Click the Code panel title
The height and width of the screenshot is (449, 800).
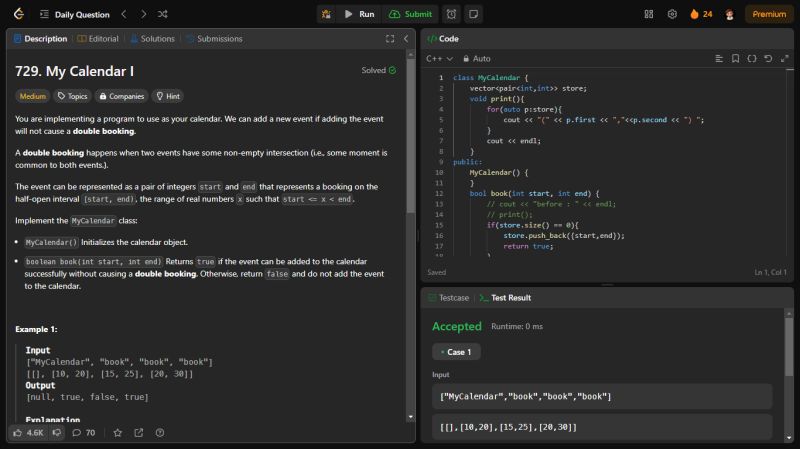click(443, 39)
